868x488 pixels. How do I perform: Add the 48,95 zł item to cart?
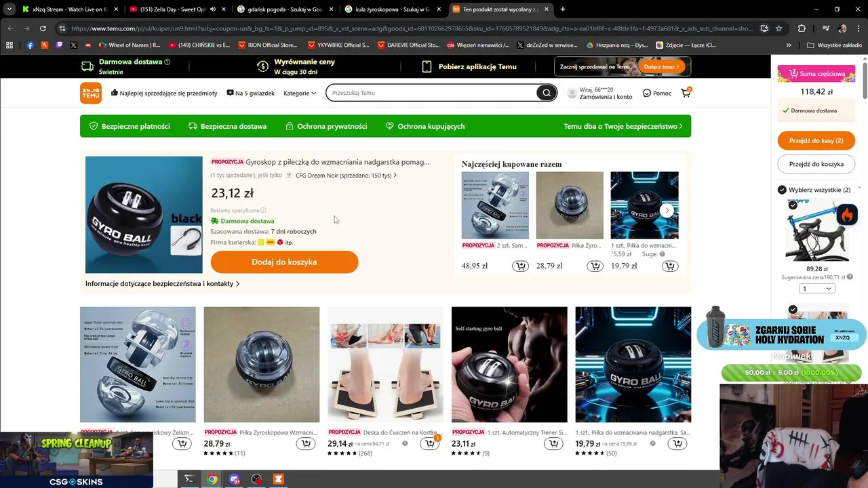point(520,266)
